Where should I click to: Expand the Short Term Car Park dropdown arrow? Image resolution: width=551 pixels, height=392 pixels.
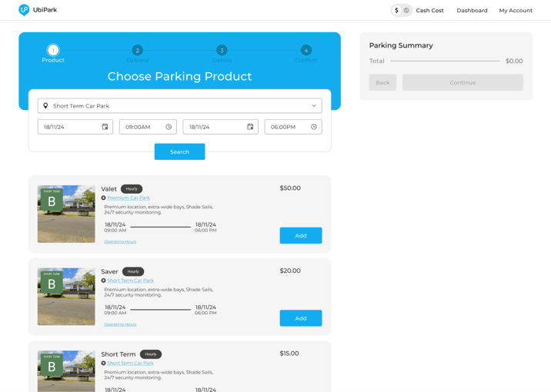click(314, 106)
